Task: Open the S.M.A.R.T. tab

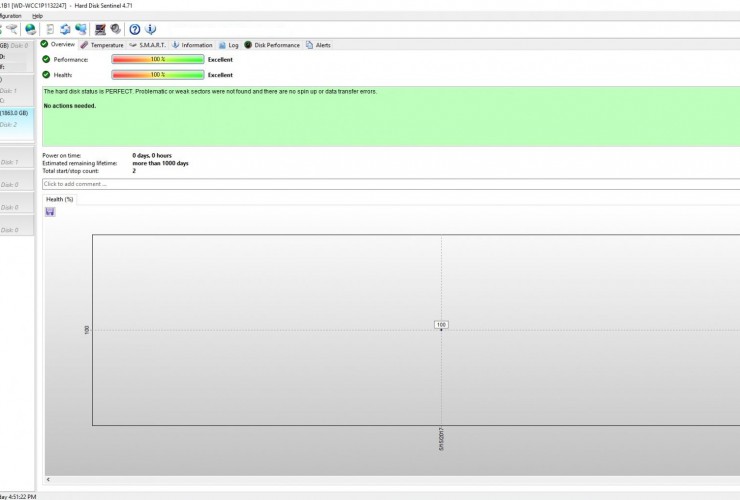Action: 148,45
